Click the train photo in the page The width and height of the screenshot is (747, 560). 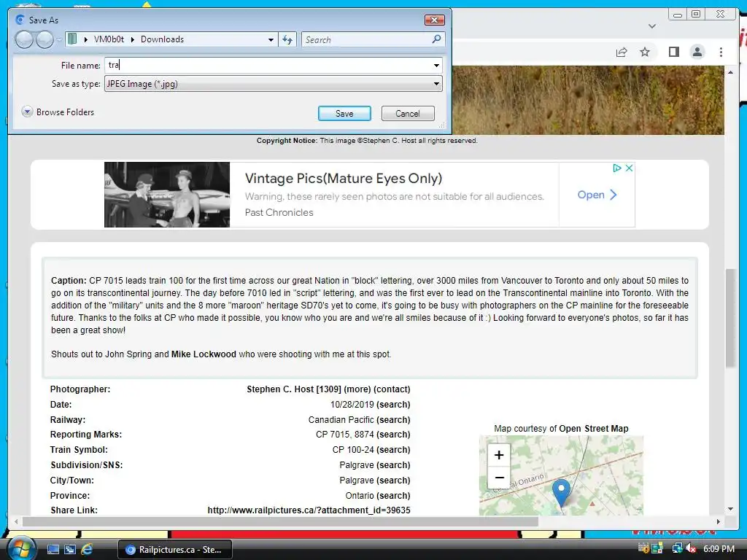click(588, 100)
